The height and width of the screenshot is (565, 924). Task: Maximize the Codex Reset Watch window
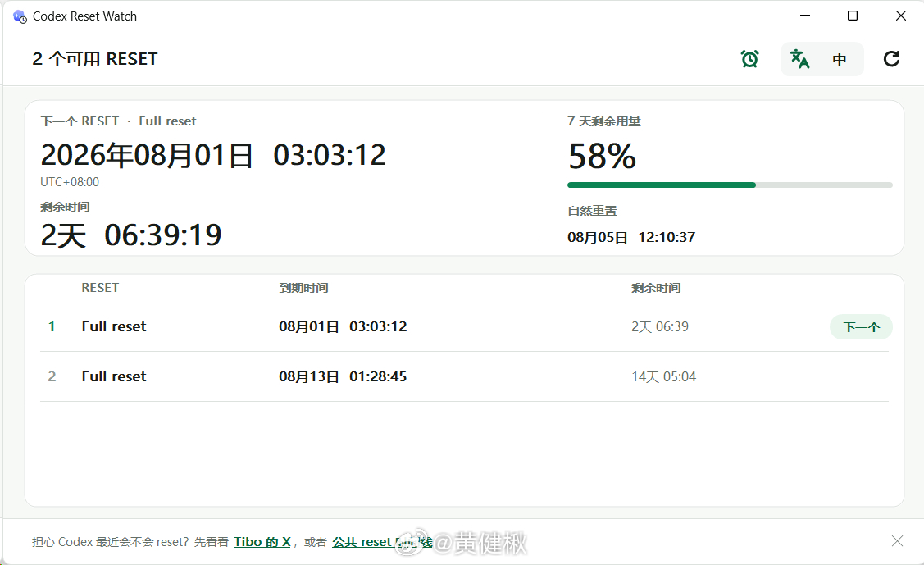852,16
